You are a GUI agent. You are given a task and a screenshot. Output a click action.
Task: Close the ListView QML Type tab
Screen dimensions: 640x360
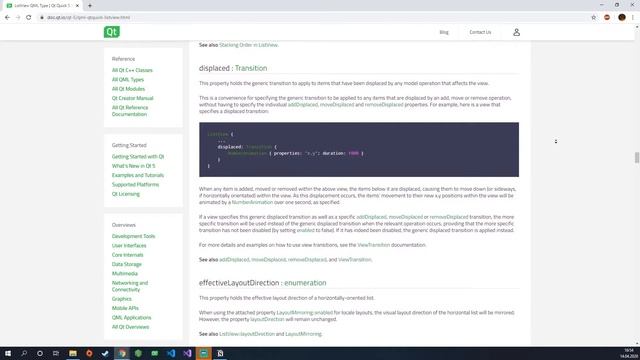click(x=77, y=6)
